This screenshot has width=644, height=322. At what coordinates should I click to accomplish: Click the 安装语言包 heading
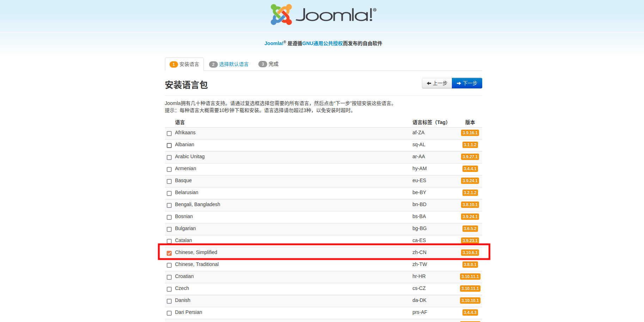(186, 85)
